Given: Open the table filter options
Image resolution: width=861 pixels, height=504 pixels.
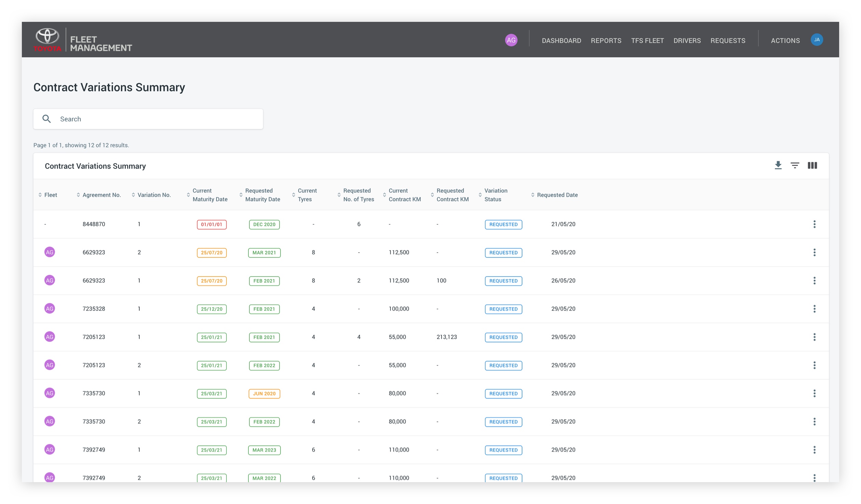Looking at the screenshot, I should [x=795, y=166].
